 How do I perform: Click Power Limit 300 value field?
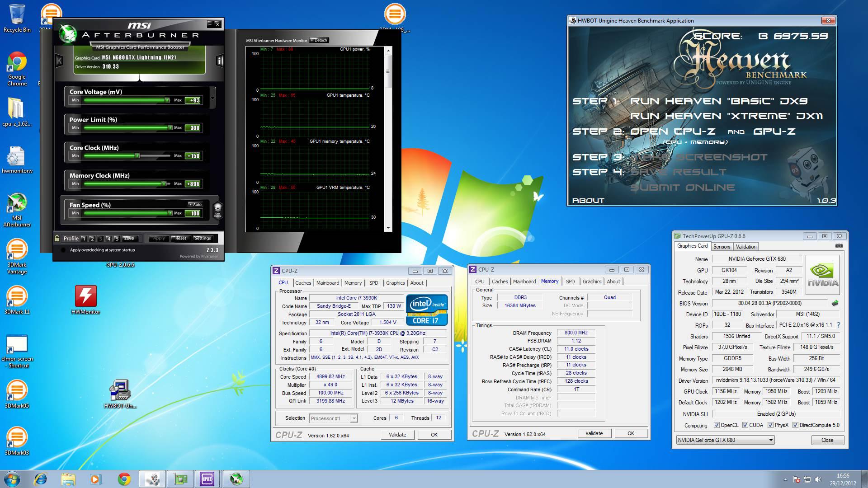click(x=193, y=128)
